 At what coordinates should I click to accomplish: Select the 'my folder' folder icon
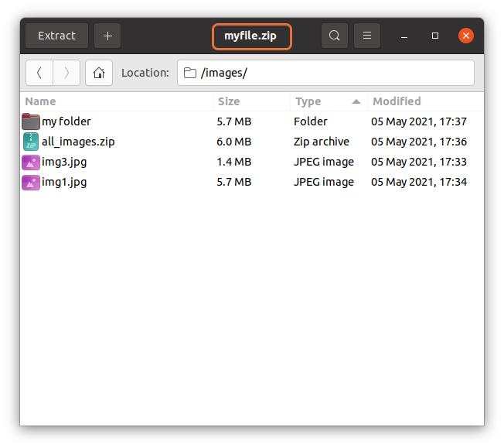coord(31,121)
